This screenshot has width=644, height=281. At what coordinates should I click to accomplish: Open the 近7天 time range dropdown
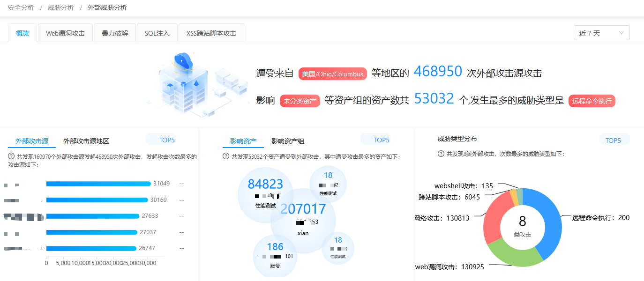[601, 32]
